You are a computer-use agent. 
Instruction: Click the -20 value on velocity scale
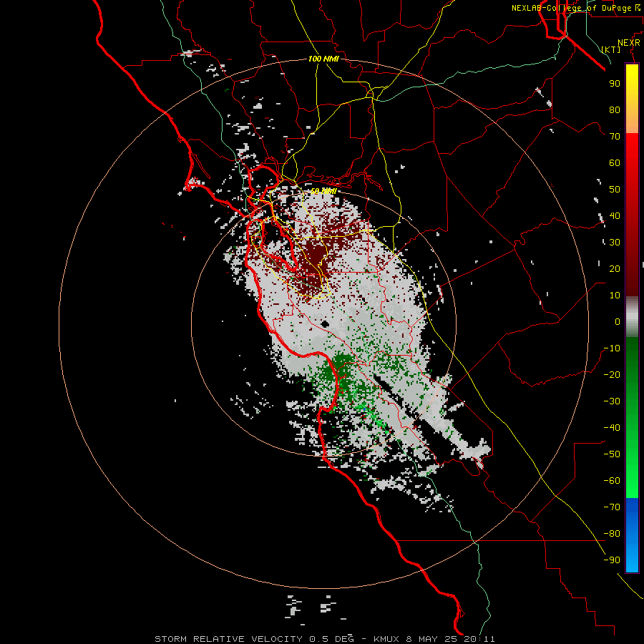pyautogui.click(x=612, y=374)
